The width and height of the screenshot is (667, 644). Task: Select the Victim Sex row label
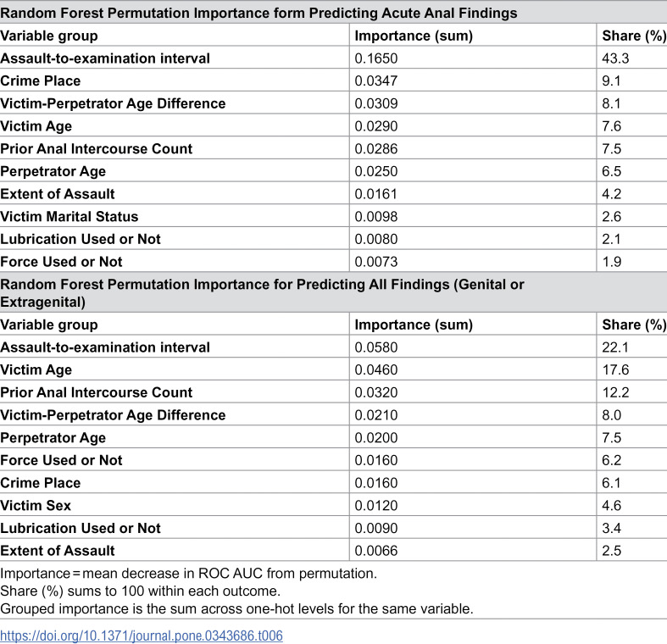(x=36, y=505)
